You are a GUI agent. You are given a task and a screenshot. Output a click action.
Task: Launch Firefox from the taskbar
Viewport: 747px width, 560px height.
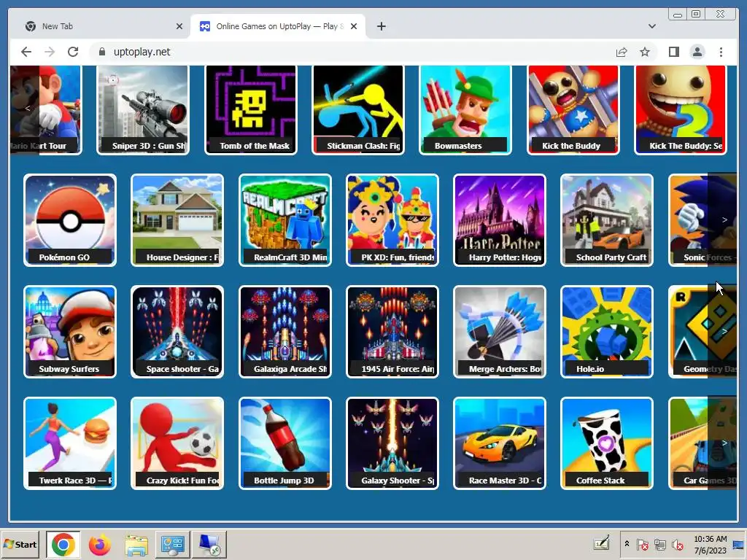click(99, 544)
